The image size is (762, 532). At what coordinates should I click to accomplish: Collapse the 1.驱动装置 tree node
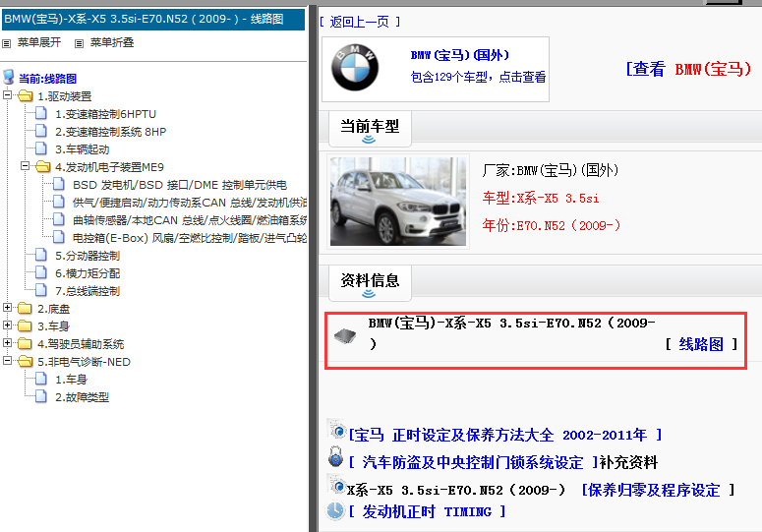[x=7, y=95]
